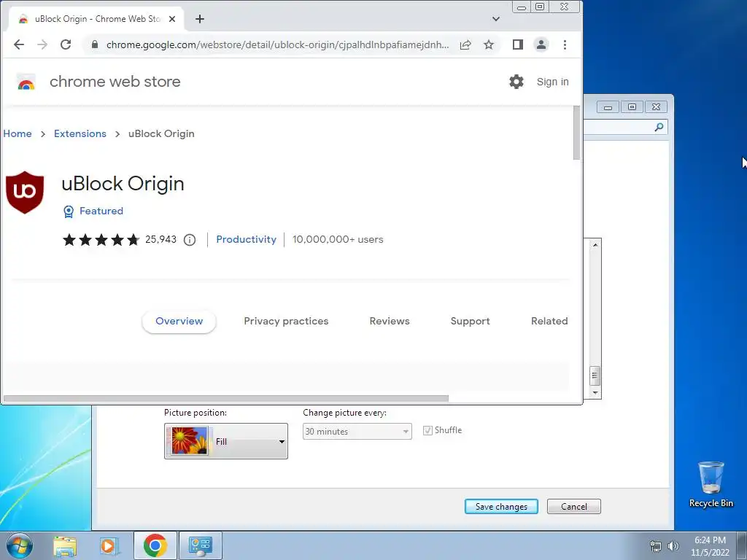Switch to the Reviews tab
Screen dimensions: 747x560
pos(390,322)
